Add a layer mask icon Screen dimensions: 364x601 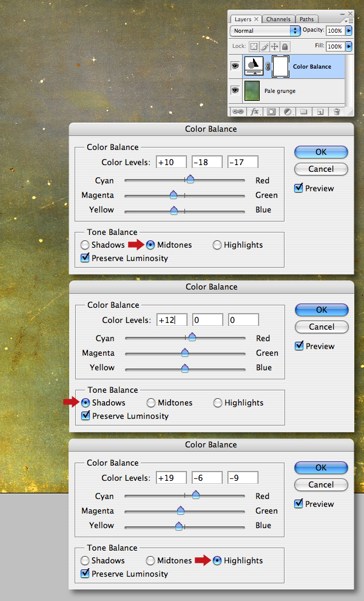click(271, 112)
